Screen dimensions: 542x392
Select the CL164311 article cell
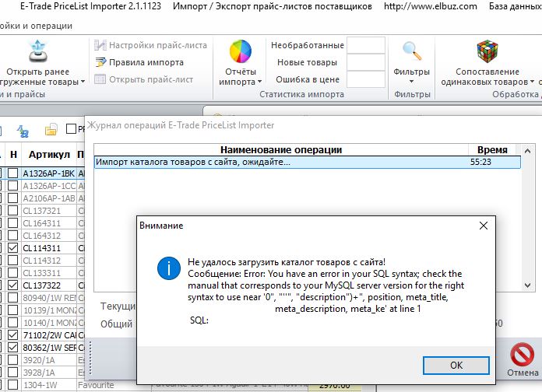[x=49, y=223]
